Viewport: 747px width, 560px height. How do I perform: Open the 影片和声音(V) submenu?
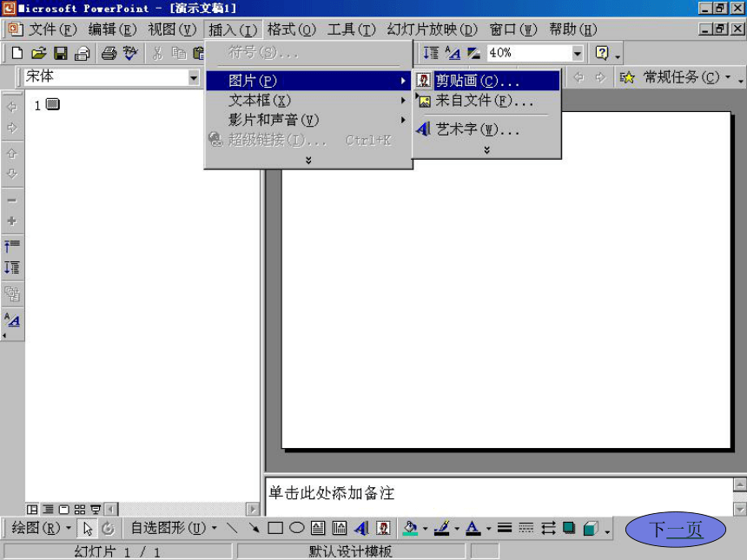308,120
